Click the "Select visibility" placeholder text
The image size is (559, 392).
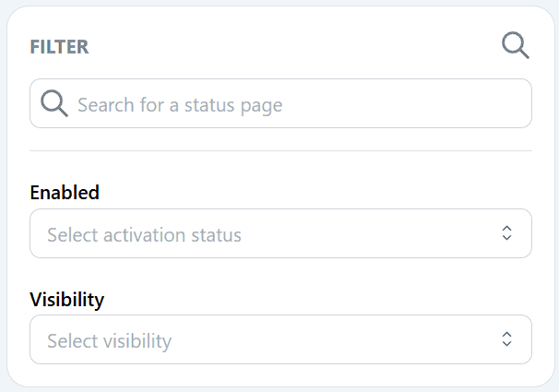click(110, 341)
